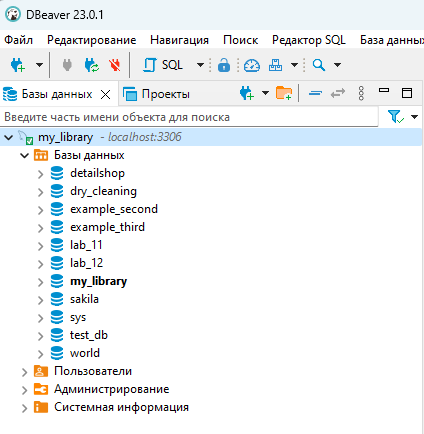Image resolution: width=424 pixels, height=434 pixels.
Task: Expand the dry_cleaning database
Action: (x=40, y=192)
